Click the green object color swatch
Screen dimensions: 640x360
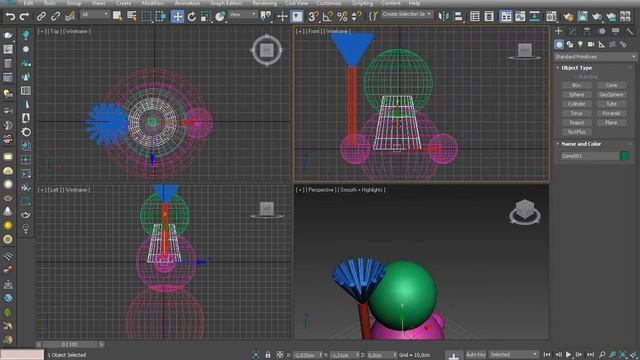(624, 156)
